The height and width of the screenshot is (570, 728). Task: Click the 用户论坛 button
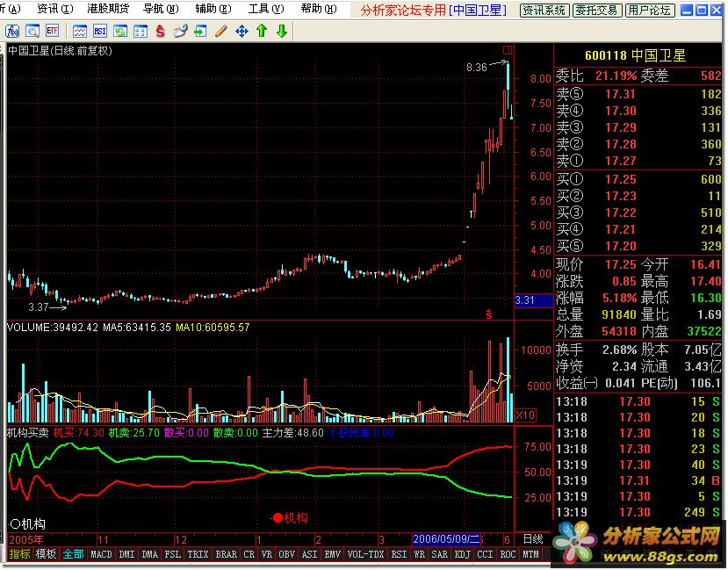[649, 10]
